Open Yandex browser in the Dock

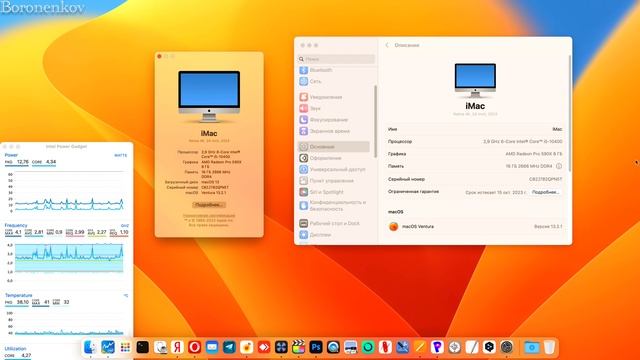[x=177, y=347]
